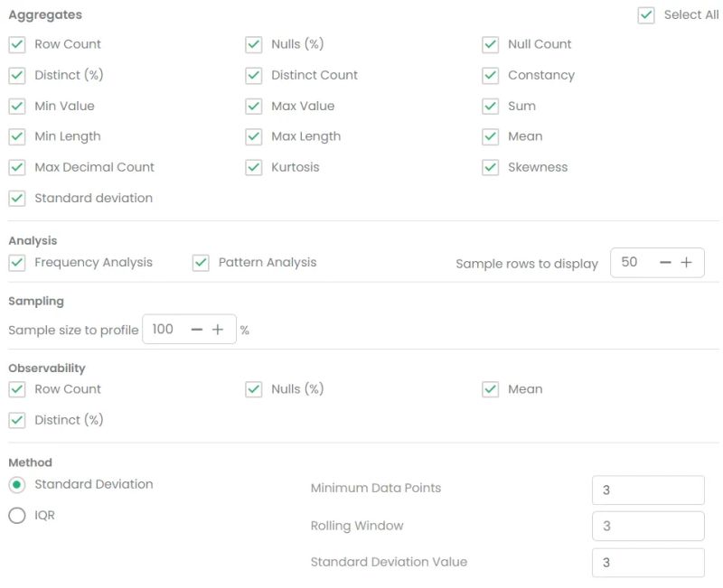Toggle the Null Count option
The image size is (723, 588).
(x=490, y=44)
